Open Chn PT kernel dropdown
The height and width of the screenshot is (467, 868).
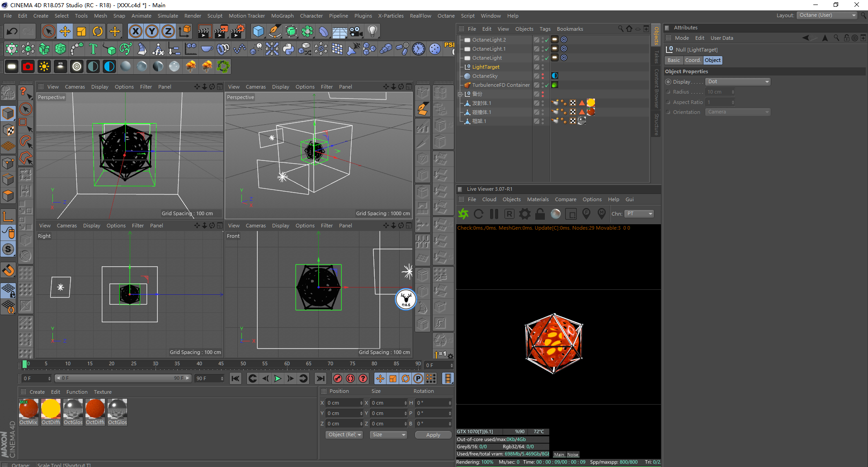639,214
